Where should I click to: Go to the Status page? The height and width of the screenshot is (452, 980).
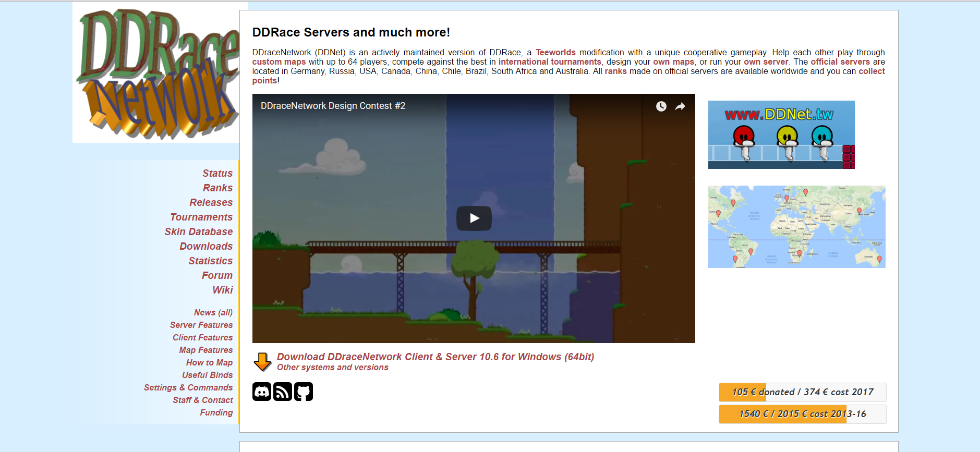217,173
